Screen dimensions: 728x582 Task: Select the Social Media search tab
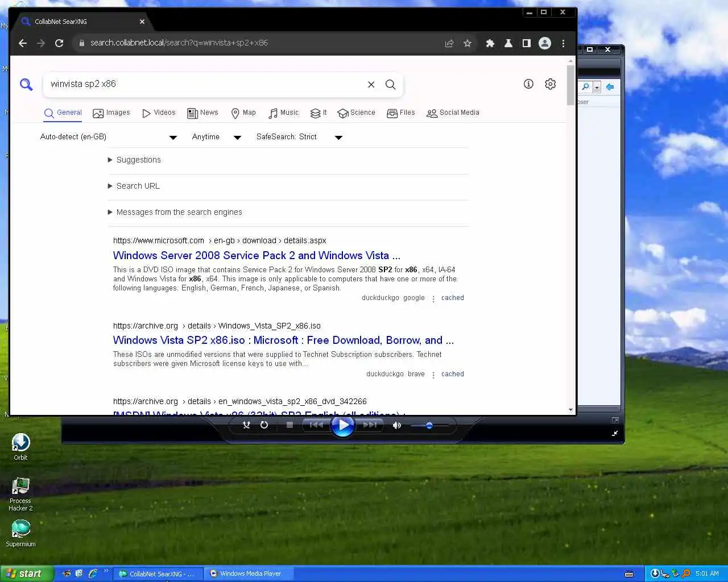(453, 113)
